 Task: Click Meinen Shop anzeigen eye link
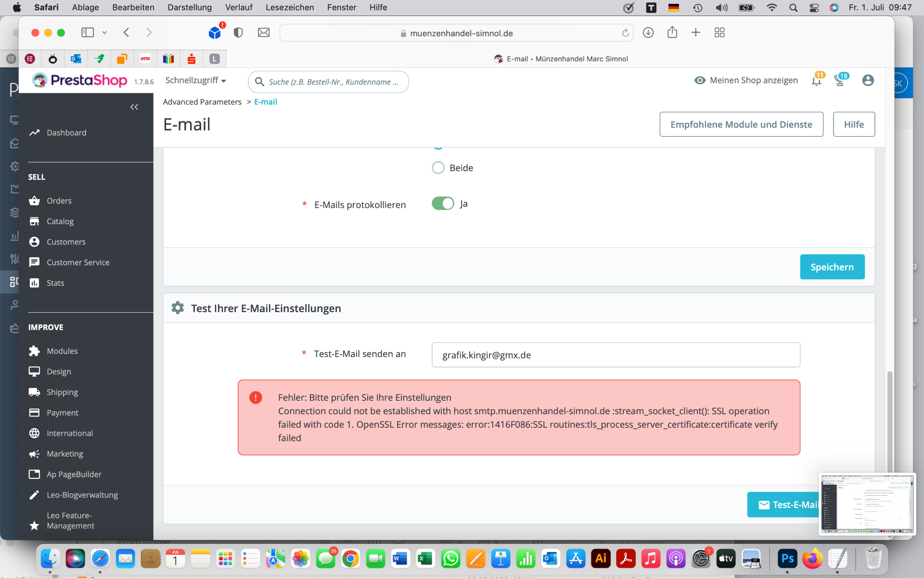pos(745,80)
